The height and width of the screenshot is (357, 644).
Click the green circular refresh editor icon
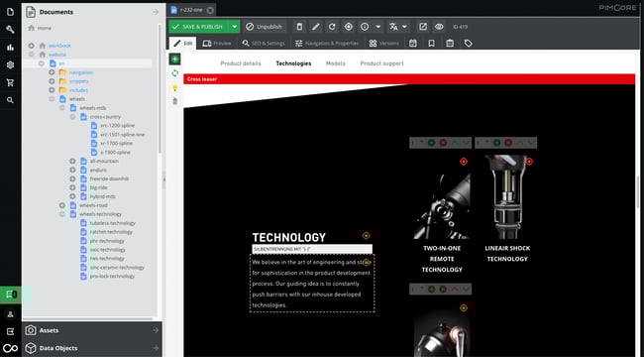tap(175, 73)
